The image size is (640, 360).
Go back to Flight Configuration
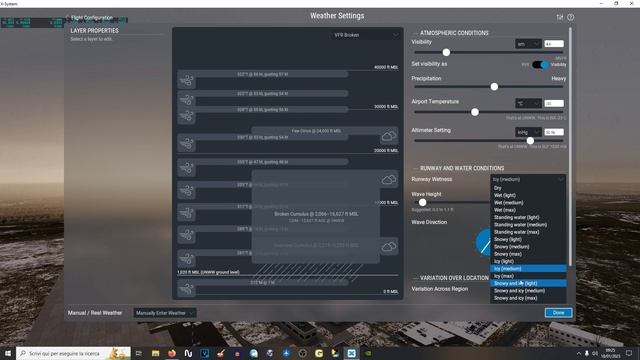coord(90,18)
